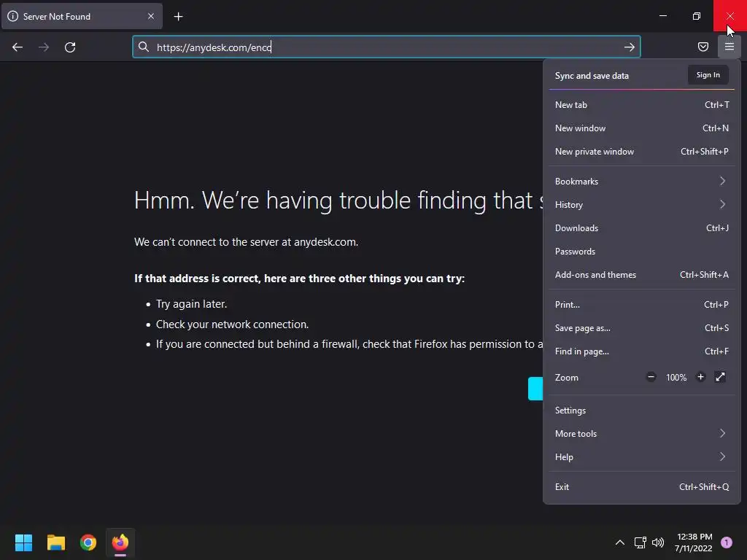This screenshot has width=747, height=560.
Task: Open File Explorer from taskbar
Action: [55, 542]
